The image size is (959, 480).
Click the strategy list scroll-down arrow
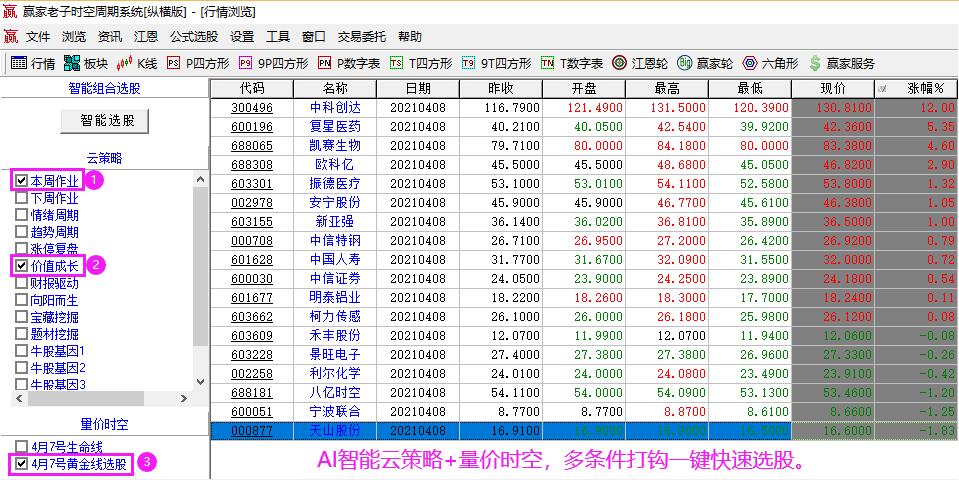pyautogui.click(x=201, y=381)
